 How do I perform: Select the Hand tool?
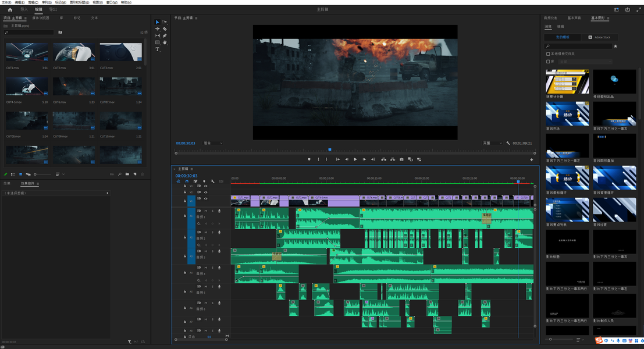pos(165,42)
